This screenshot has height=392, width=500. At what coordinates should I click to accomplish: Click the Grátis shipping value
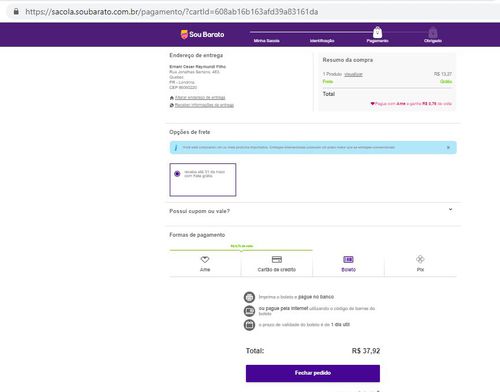446,82
